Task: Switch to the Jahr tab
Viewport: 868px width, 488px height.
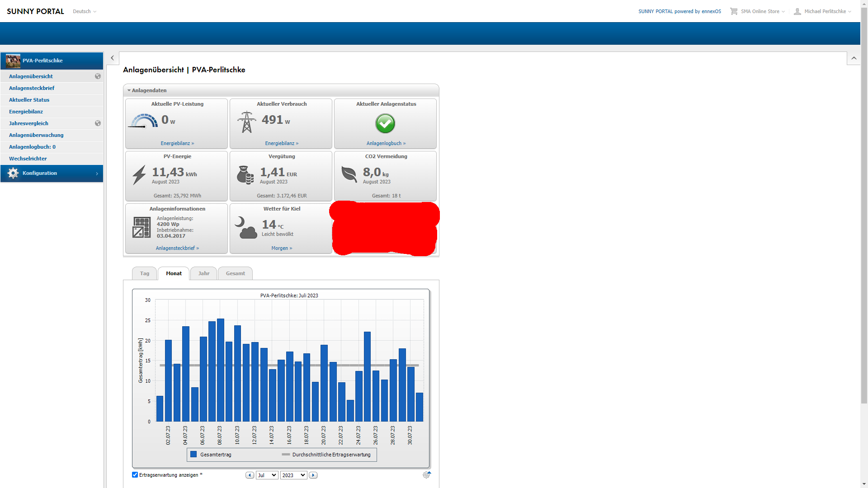Action: [x=204, y=273]
